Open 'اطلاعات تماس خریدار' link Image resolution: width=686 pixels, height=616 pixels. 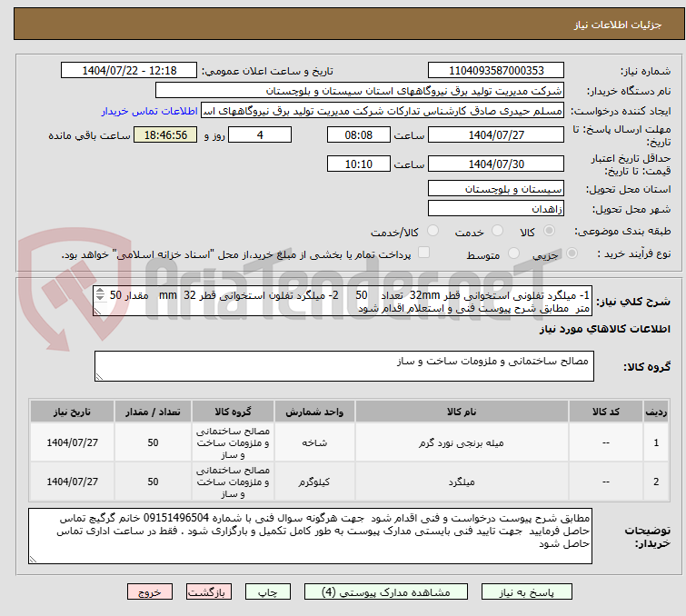click(150, 111)
